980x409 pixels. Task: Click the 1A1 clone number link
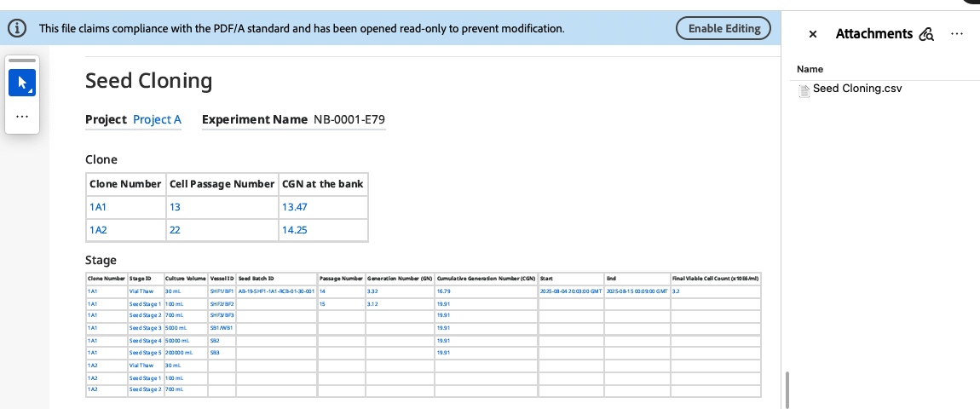[x=98, y=207]
